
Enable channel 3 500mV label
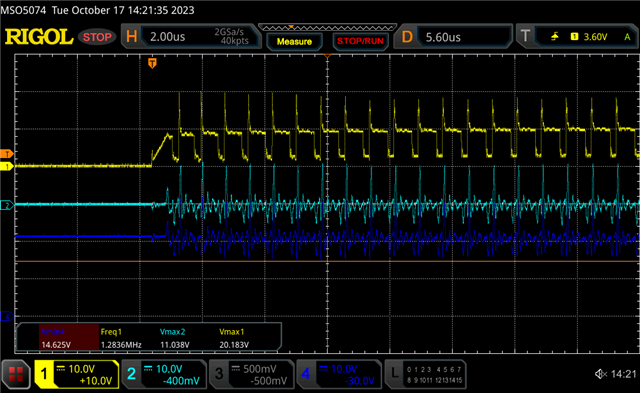tap(251, 374)
